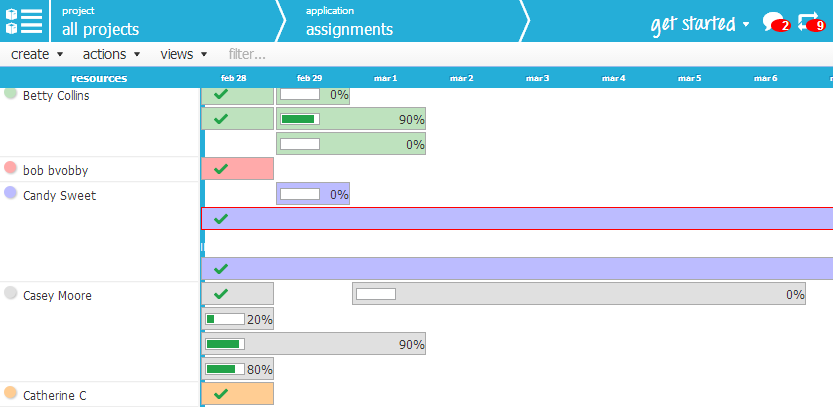Open Betty Collins' topmost 0% assignment bar
The height and width of the screenshot is (407, 833).
coord(313,95)
